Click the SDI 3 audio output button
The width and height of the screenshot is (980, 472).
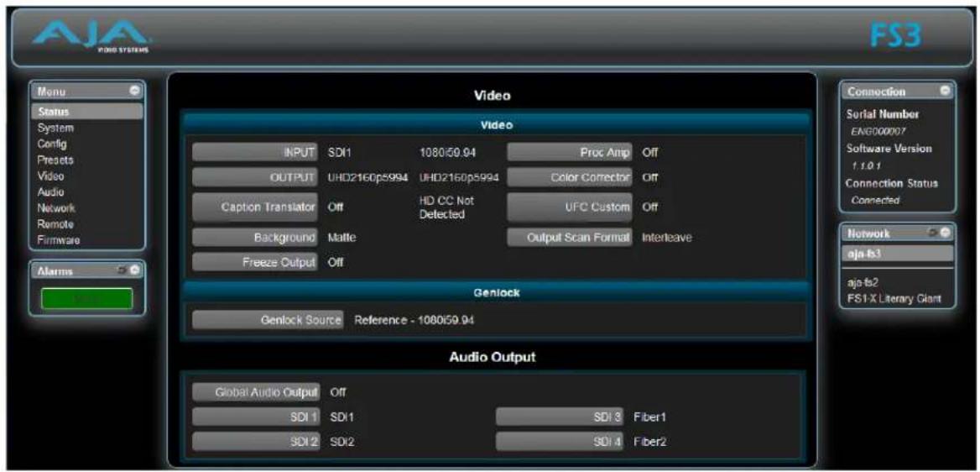560,417
